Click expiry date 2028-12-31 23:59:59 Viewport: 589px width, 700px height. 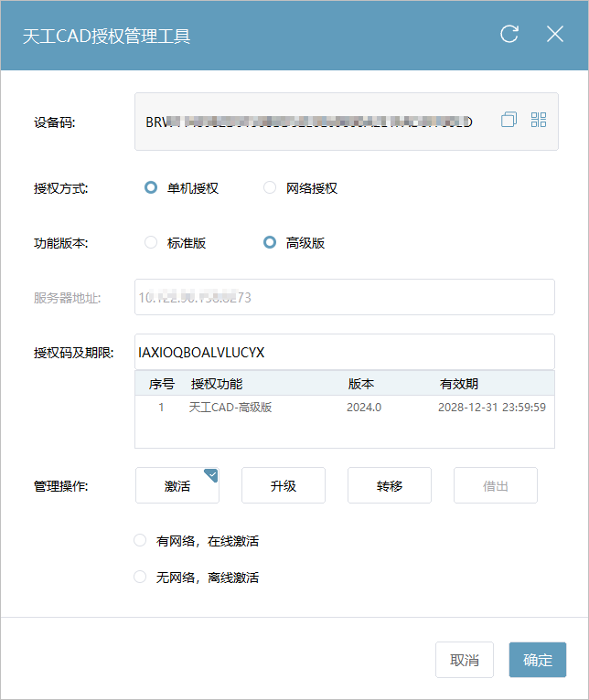(x=491, y=408)
